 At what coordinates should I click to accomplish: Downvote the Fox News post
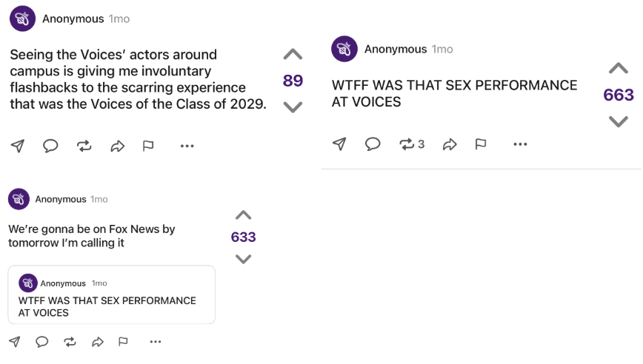pyautogui.click(x=243, y=259)
